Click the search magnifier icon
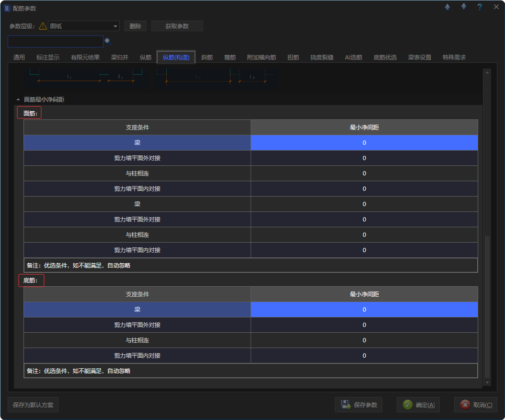505x420 pixels. [108, 41]
